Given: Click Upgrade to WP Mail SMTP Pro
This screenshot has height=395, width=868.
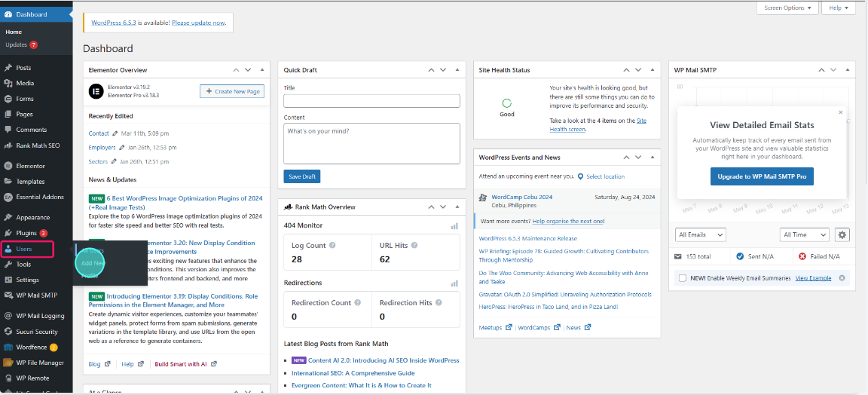Looking at the screenshot, I should [762, 176].
